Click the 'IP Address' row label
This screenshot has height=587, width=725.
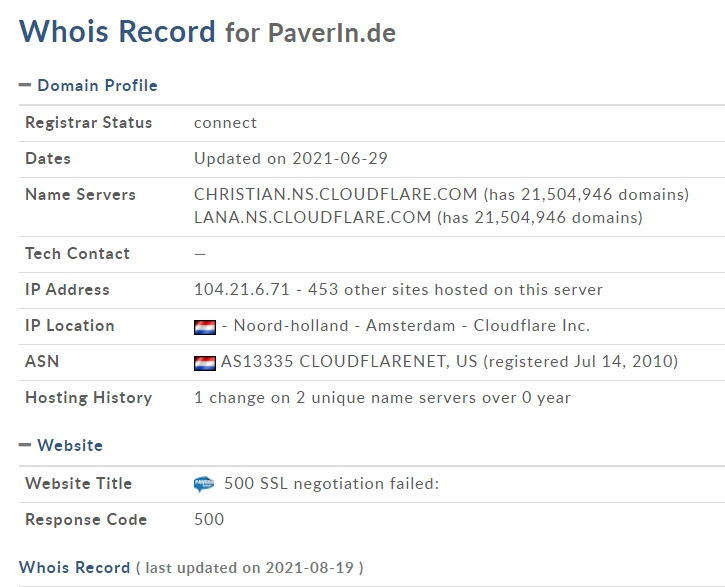[x=68, y=289]
